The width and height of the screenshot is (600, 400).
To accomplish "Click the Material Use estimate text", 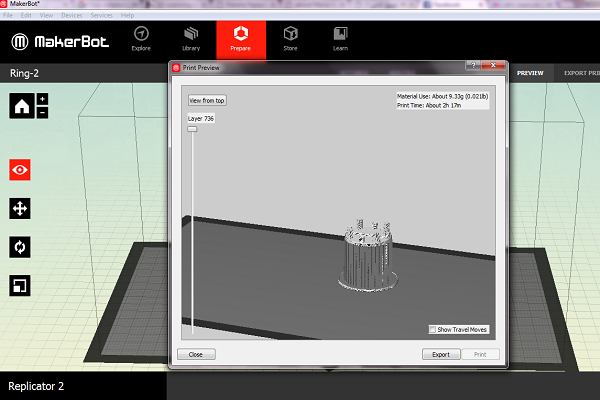I will pyautogui.click(x=442, y=96).
